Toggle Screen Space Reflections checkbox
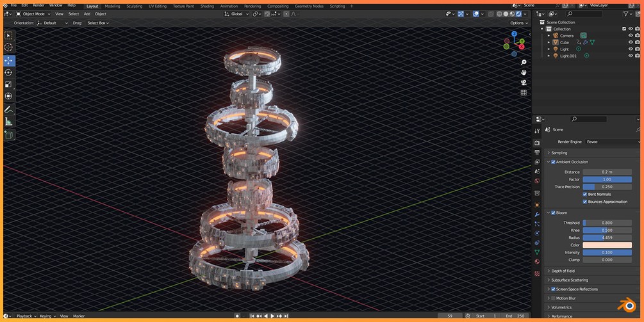644x322 pixels. click(x=553, y=289)
